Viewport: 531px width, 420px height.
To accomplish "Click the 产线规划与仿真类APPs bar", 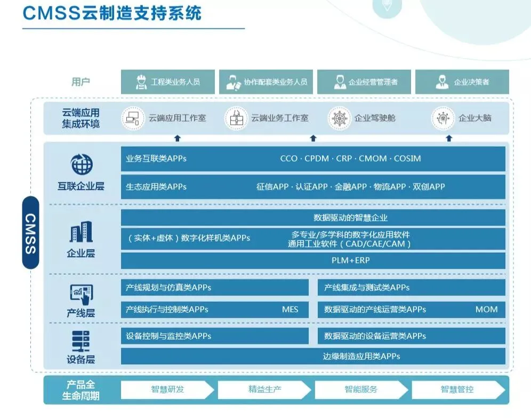I will [x=215, y=288].
